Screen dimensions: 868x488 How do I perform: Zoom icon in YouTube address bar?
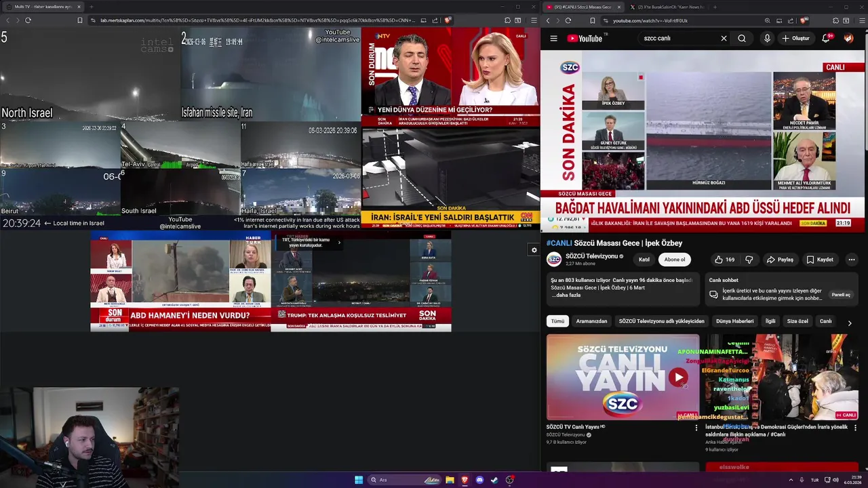point(767,20)
